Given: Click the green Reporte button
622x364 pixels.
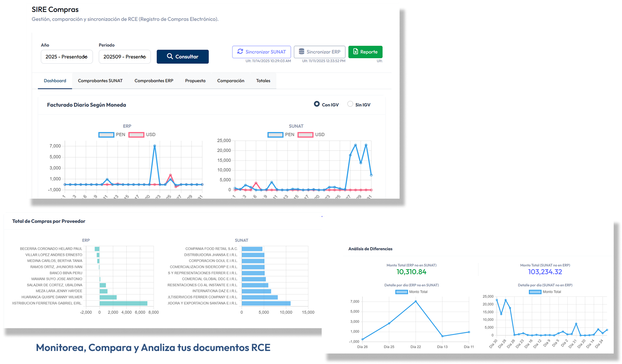Looking at the screenshot, I should click(x=365, y=52).
